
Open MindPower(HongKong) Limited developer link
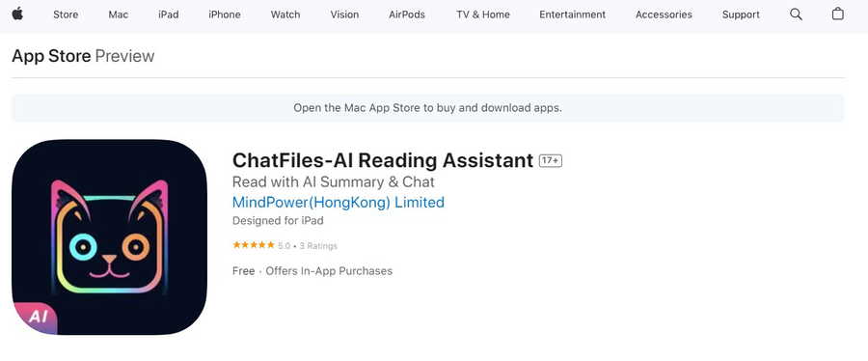tap(339, 203)
